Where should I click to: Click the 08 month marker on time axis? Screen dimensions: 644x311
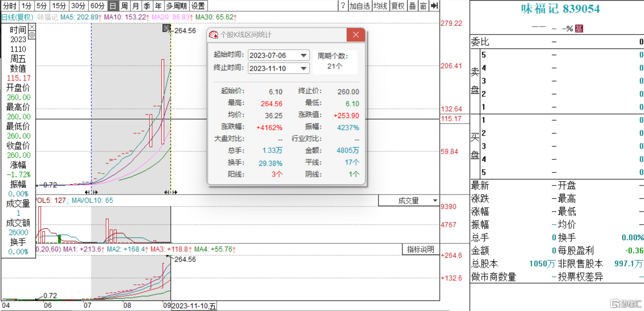(127, 305)
